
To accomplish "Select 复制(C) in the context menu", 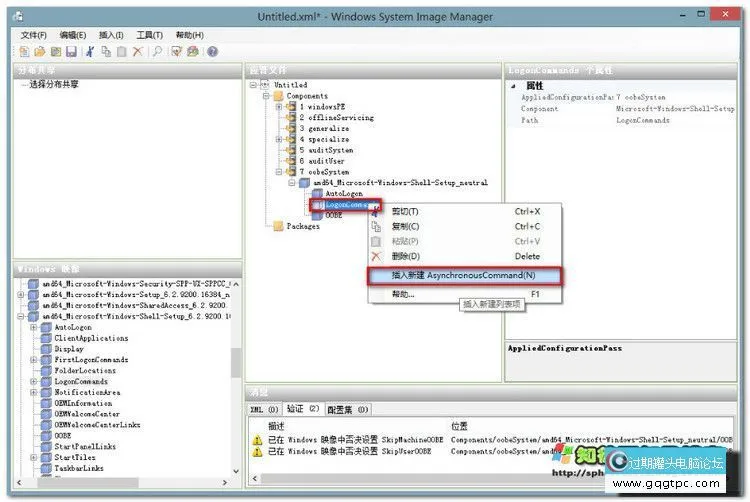I will (405, 227).
